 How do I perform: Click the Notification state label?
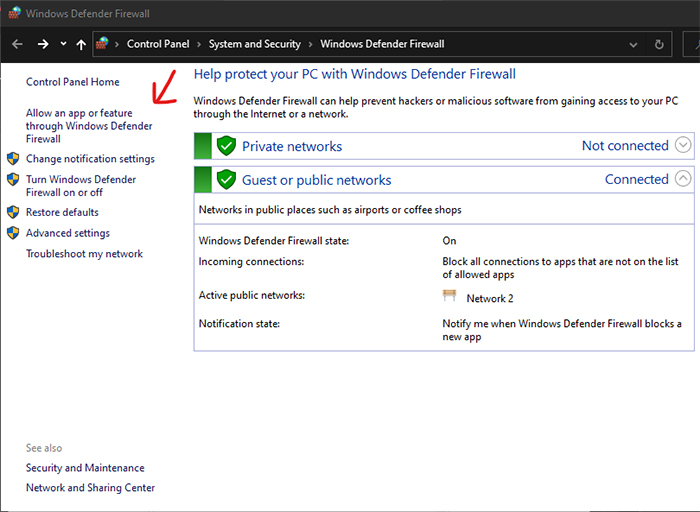coord(239,324)
